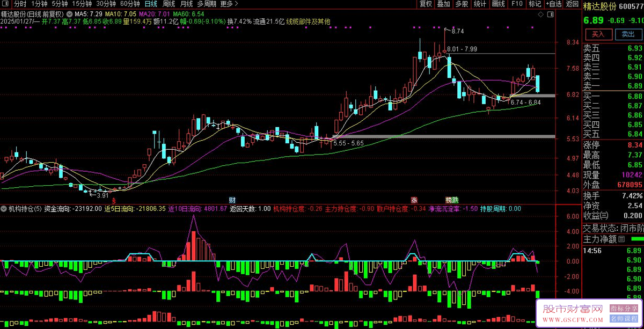Click the MA60: 6.54 label
Image resolution: width=644 pixels, height=329 pixels.
188,13
